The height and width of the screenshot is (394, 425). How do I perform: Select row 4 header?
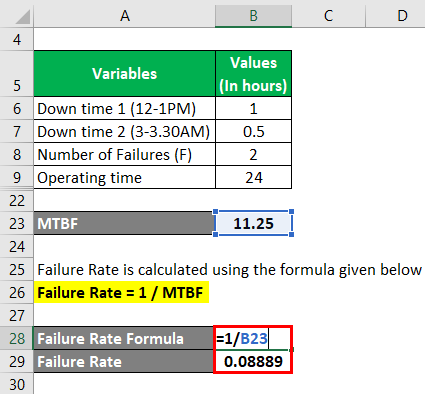[x=17, y=39]
